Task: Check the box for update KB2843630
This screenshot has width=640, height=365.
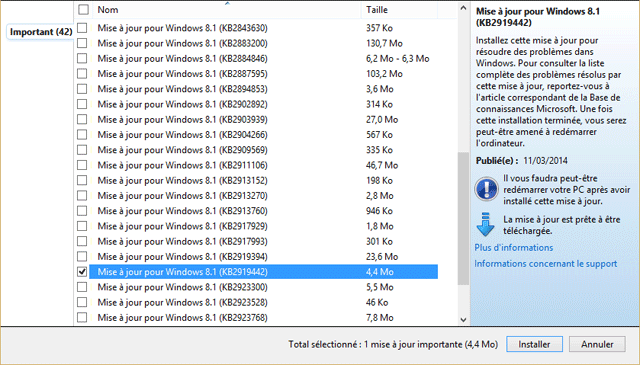Action: [82, 28]
